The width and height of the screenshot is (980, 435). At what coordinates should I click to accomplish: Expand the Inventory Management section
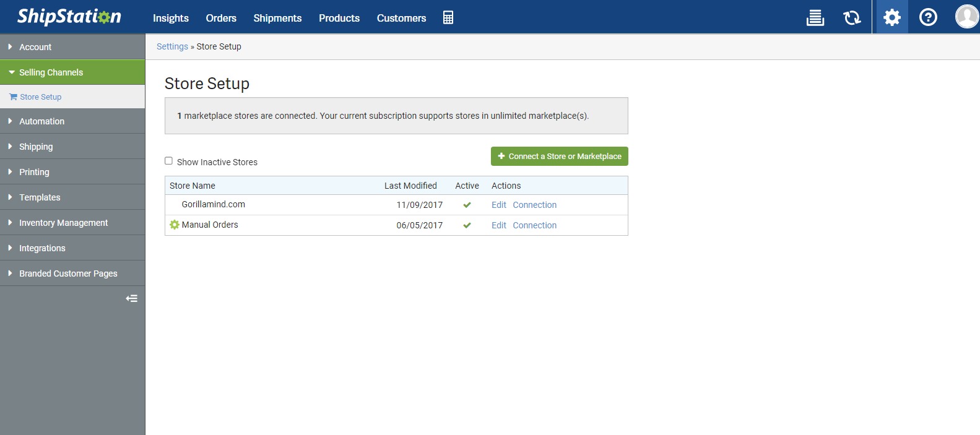pyautogui.click(x=63, y=223)
